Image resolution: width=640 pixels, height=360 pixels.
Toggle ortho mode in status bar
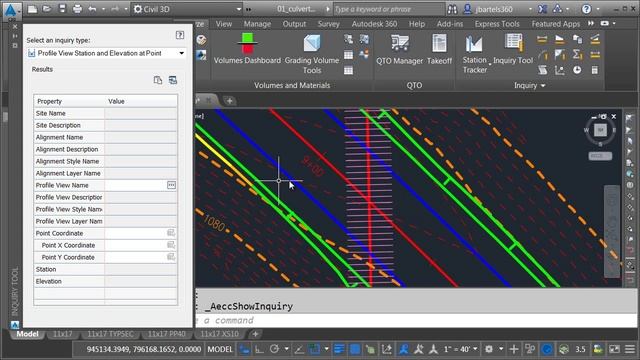[x=259, y=349]
